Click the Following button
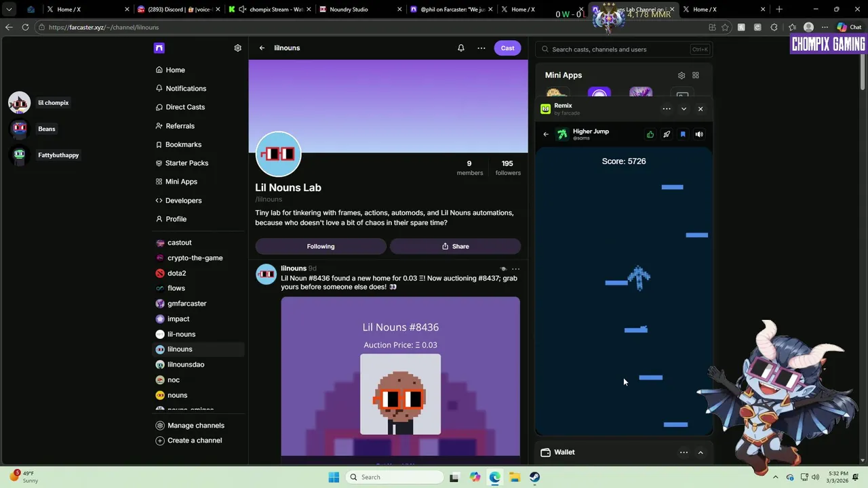Screen dimensions: 868x488 [321, 246]
